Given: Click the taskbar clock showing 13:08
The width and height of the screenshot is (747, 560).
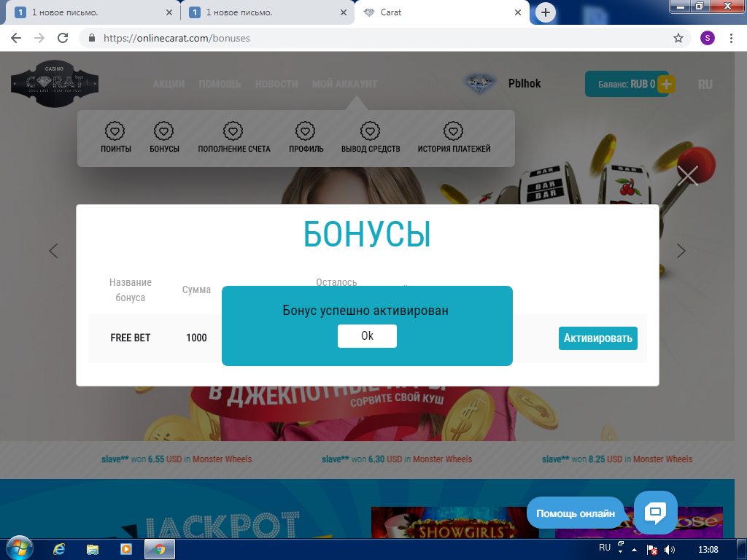Looking at the screenshot, I should [708, 550].
